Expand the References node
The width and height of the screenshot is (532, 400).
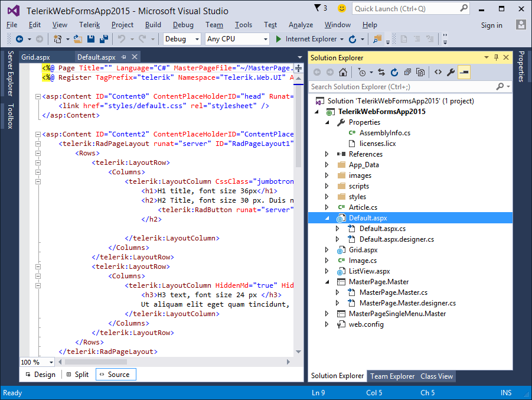(327, 154)
